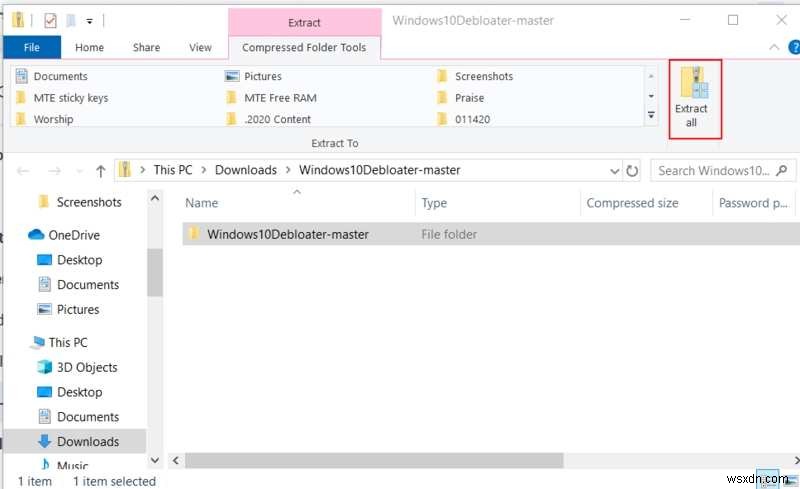
Task: Open Desktop under OneDrive
Action: click(70, 260)
